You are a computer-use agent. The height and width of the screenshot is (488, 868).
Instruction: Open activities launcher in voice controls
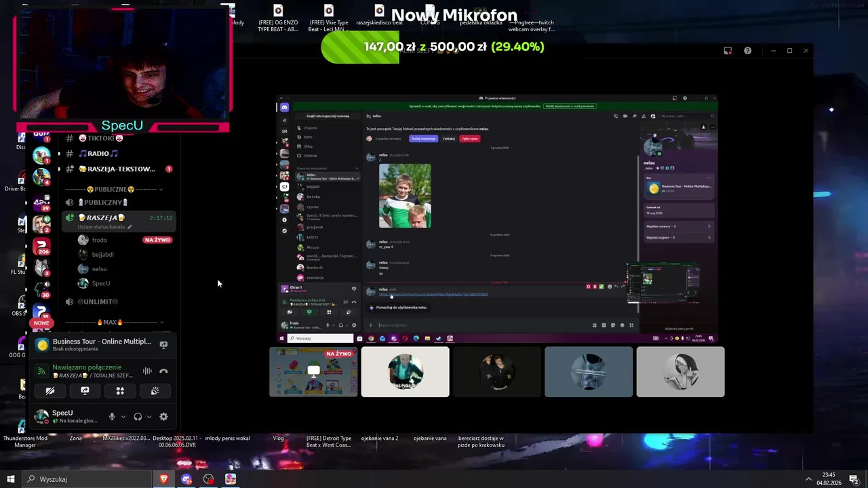click(x=120, y=390)
